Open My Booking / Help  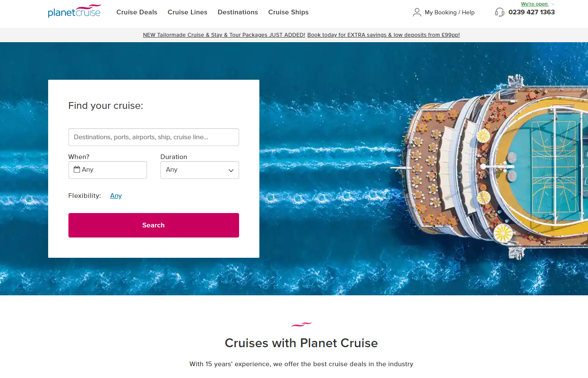click(449, 13)
